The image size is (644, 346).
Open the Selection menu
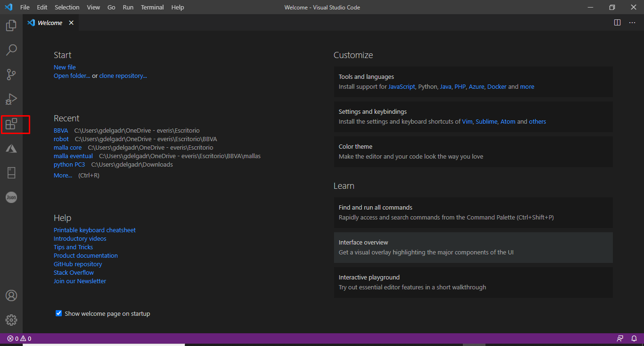click(67, 8)
